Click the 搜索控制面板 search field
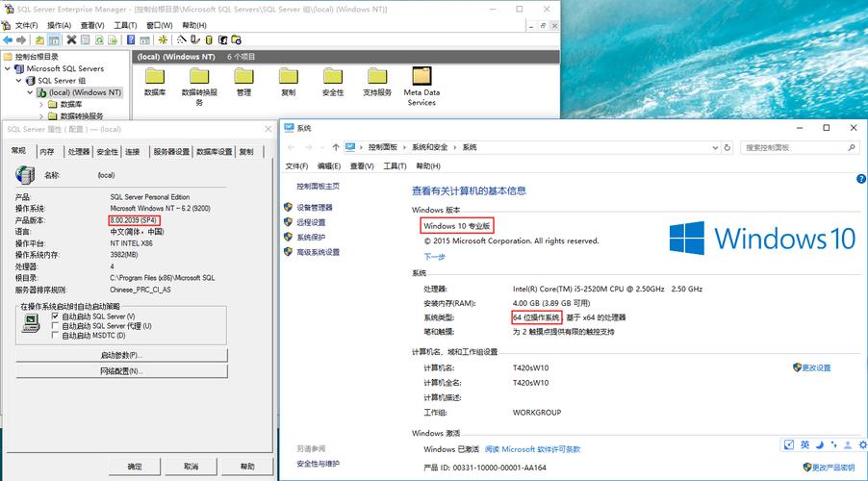The image size is (868, 481). tap(799, 148)
